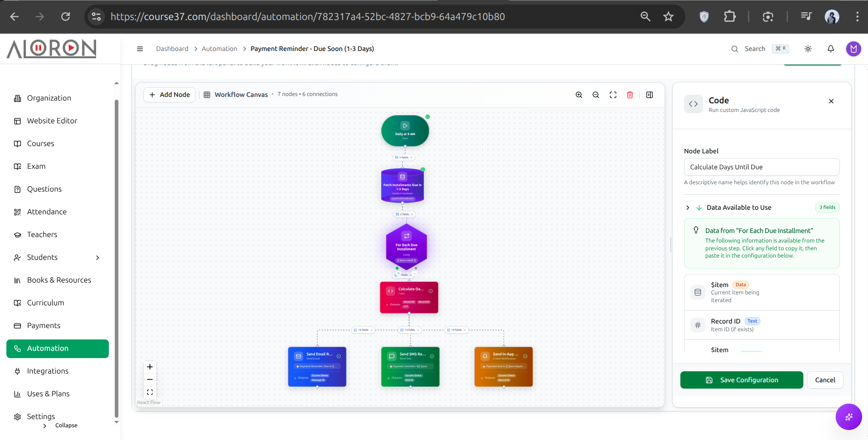Click the canvas zoom-in plus control

coord(150,367)
